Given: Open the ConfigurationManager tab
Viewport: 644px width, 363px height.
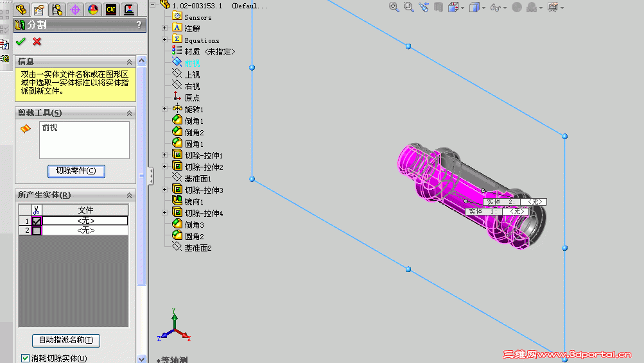Looking at the screenshot, I should coord(57,9).
